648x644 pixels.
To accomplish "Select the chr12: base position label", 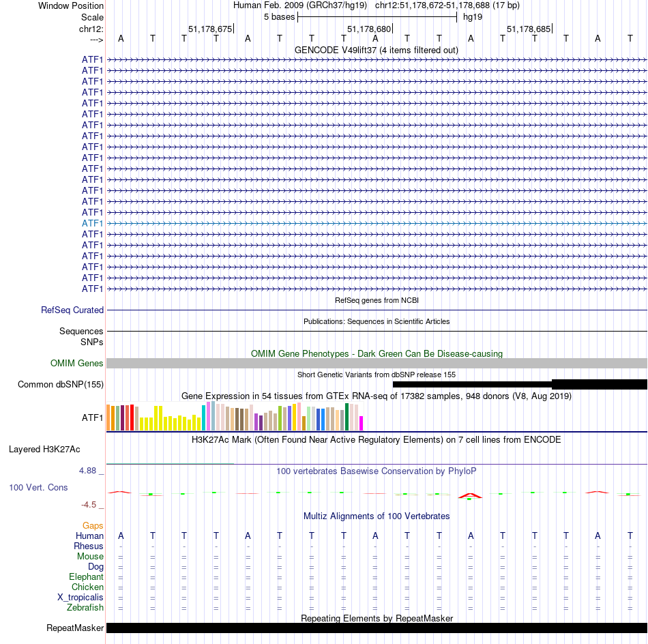I will (x=91, y=29).
